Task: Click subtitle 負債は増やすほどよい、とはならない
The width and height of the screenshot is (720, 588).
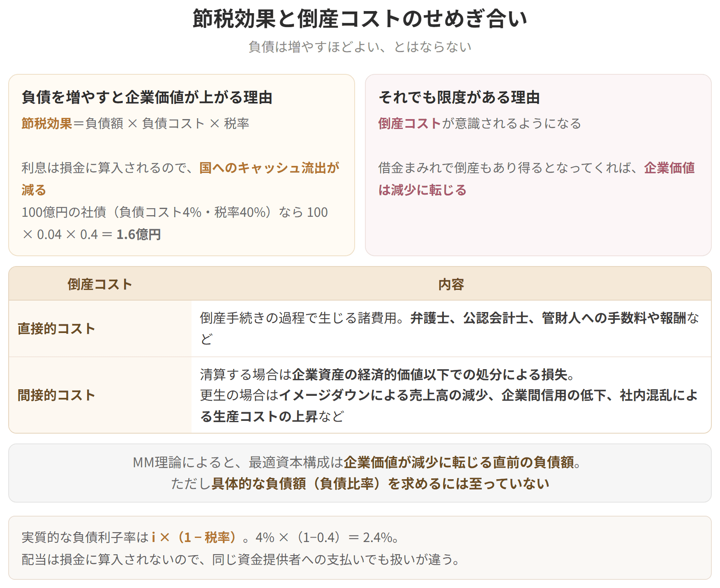Action: 360,47
